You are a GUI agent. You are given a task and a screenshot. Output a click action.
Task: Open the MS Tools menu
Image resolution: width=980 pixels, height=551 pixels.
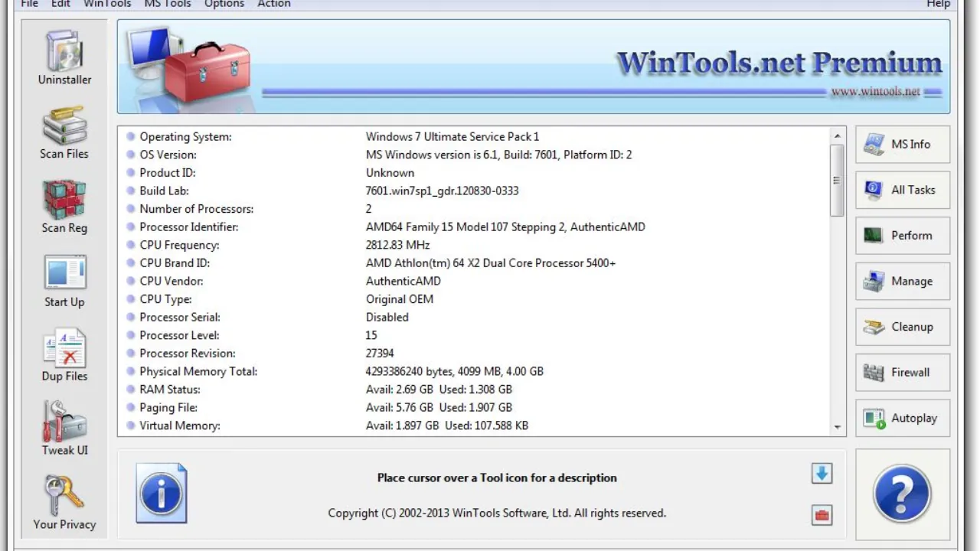click(x=168, y=4)
